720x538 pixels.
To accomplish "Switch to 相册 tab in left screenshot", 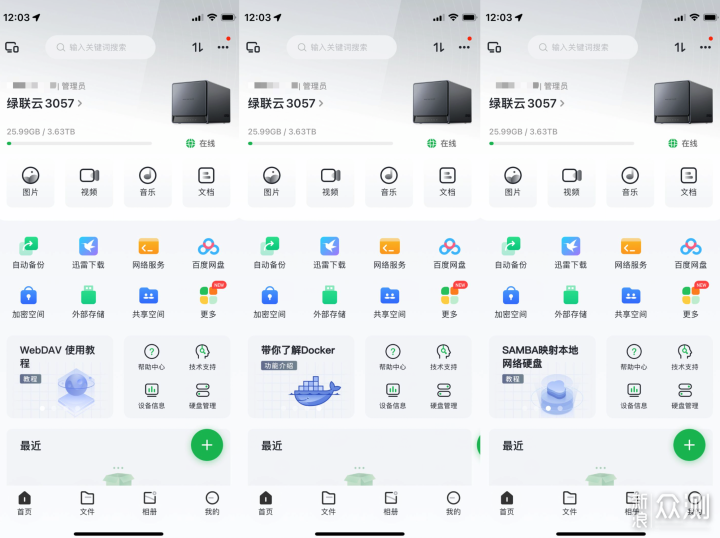I will (x=150, y=503).
